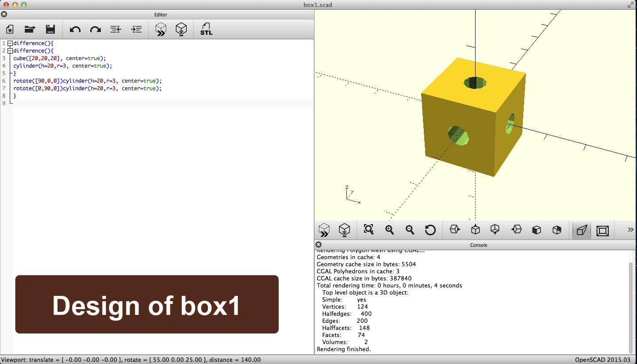This screenshot has height=364, width=637.
Task: Open a file using the folder icon
Action: (30, 30)
